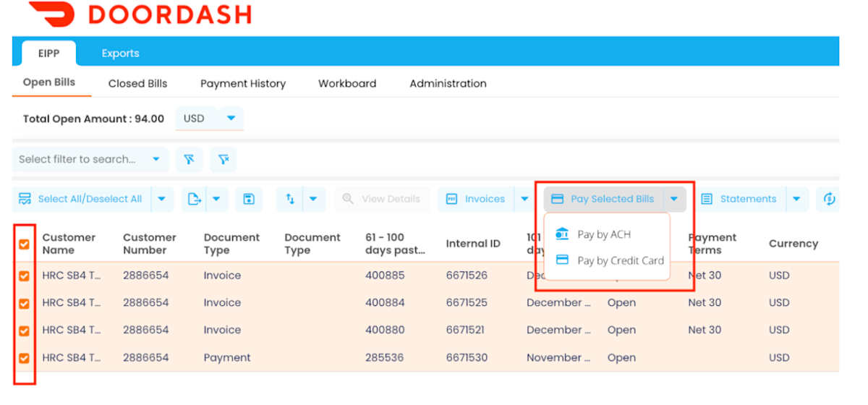This screenshot has width=868, height=405.
Task: Open the Open Bills tab
Action: [49, 82]
